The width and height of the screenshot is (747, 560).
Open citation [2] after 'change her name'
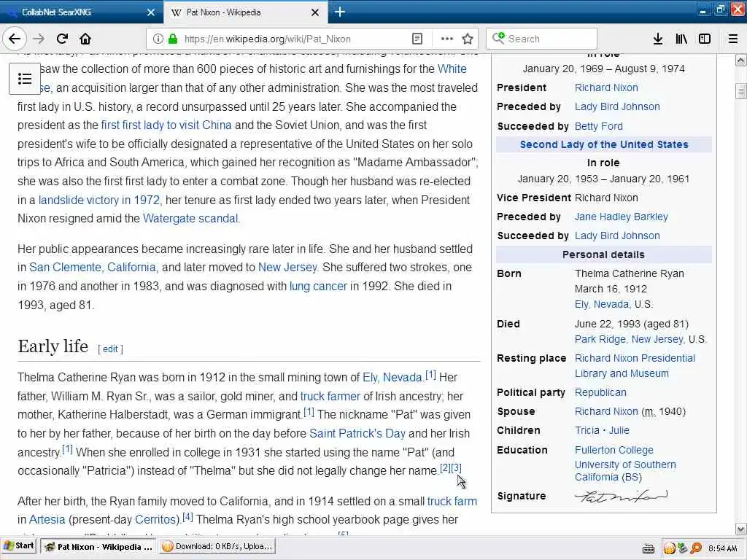click(445, 468)
